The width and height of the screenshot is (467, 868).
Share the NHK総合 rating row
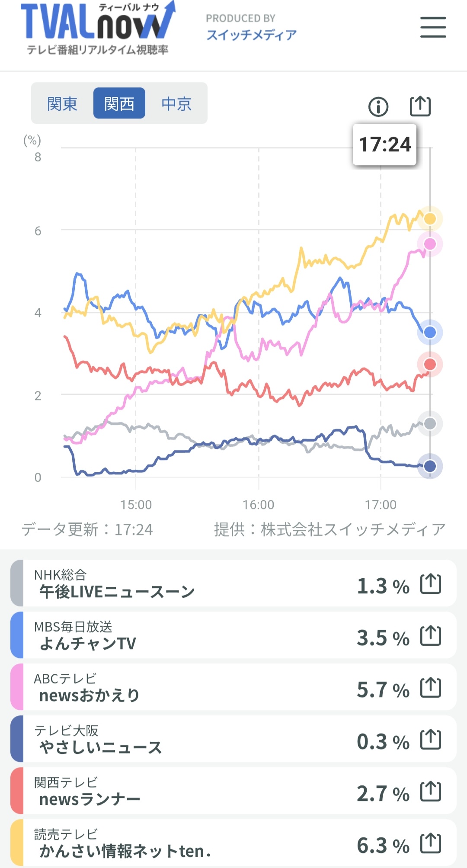431,584
